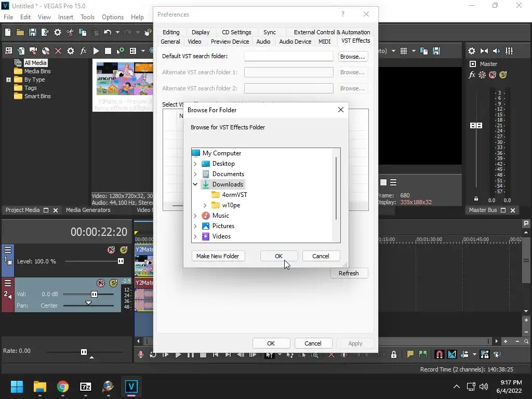Click OK in Browse For Folder dialog

coord(279,256)
